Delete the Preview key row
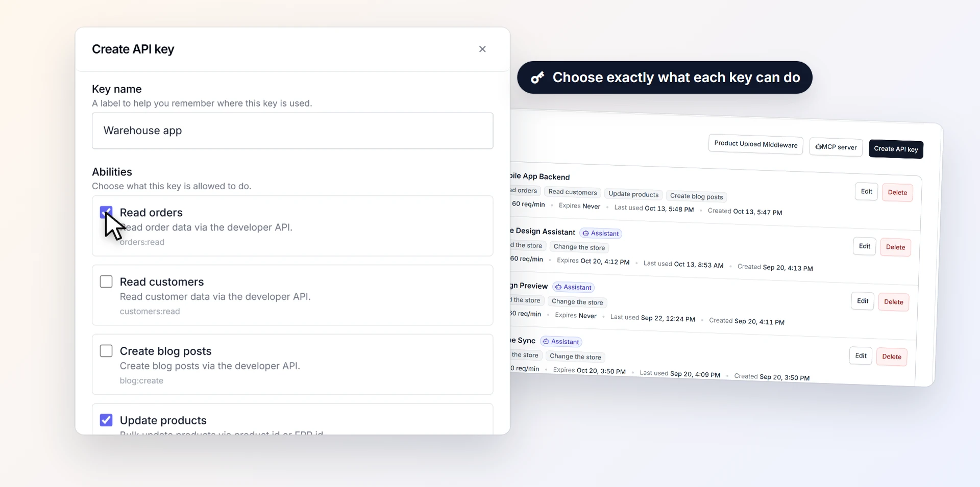 (893, 302)
